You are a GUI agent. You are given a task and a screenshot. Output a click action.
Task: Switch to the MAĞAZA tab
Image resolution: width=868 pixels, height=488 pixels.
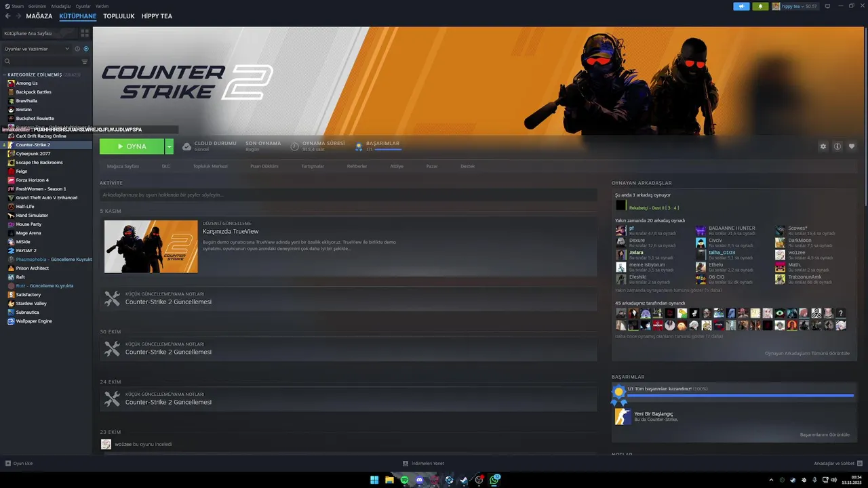[x=39, y=16]
